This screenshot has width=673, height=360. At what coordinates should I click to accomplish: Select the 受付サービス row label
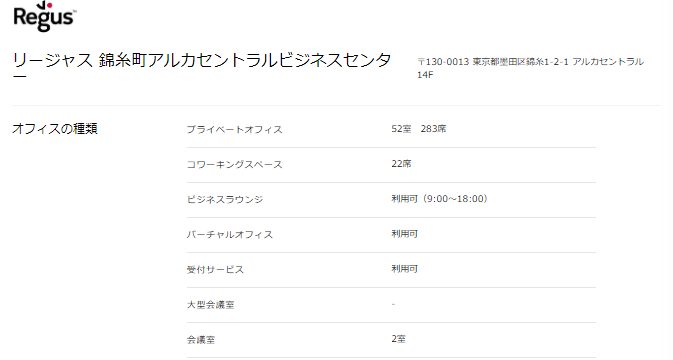(215, 270)
